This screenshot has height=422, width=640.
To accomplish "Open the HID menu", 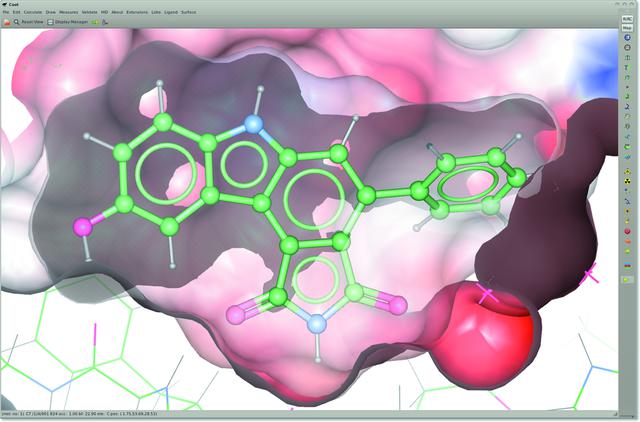I will (104, 12).
